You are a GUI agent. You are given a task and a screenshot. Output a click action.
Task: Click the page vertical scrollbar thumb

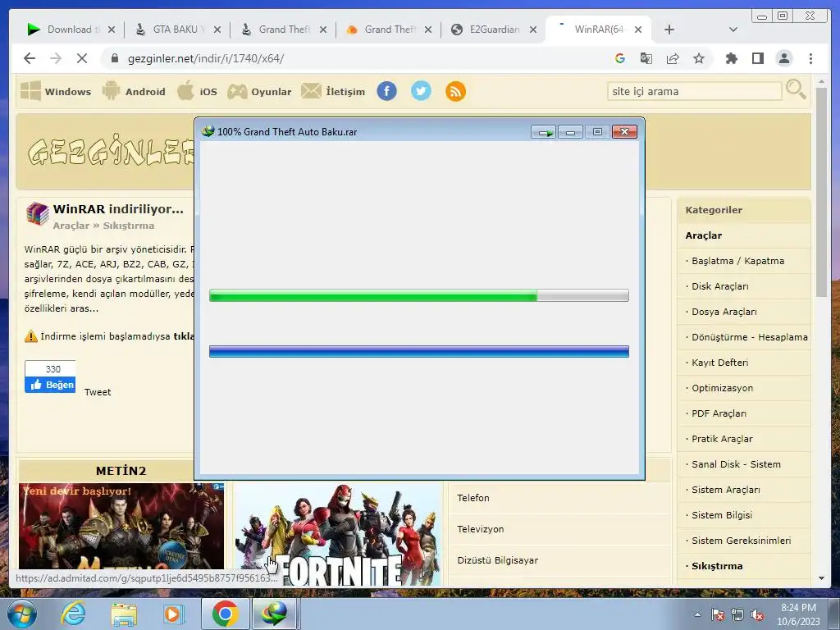tap(821, 192)
